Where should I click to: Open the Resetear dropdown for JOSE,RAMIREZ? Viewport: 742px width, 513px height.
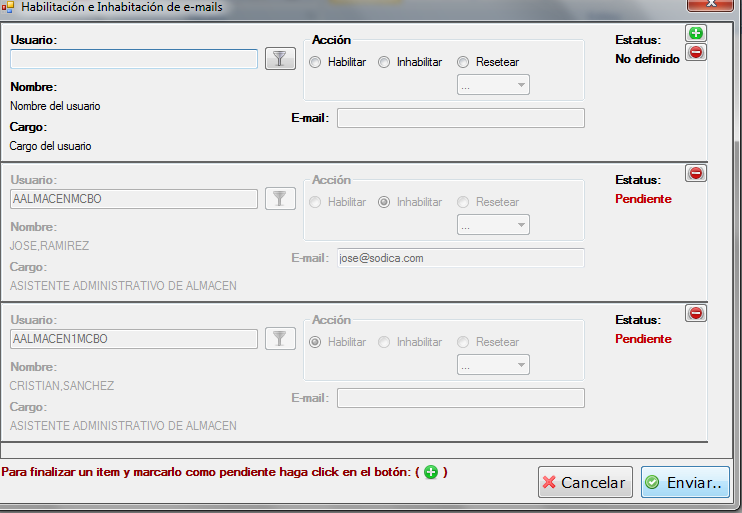(x=493, y=225)
